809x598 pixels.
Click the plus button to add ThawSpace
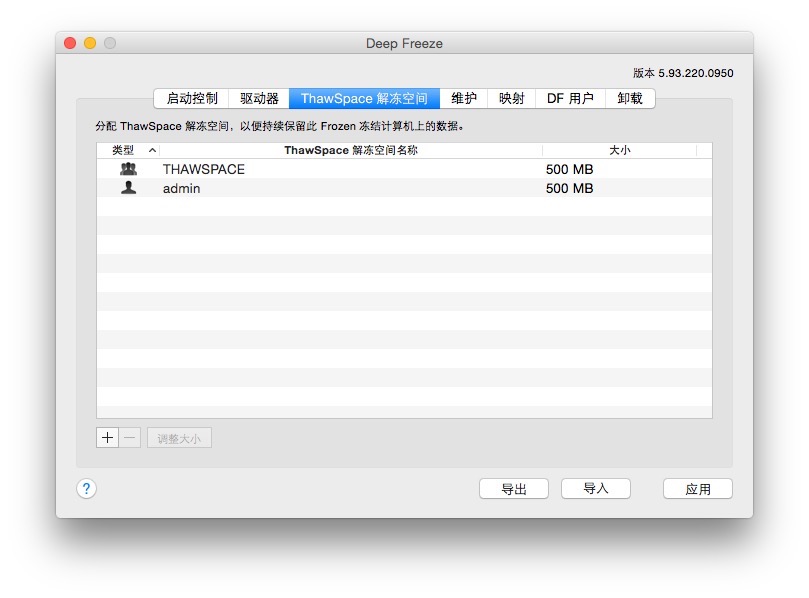108,438
